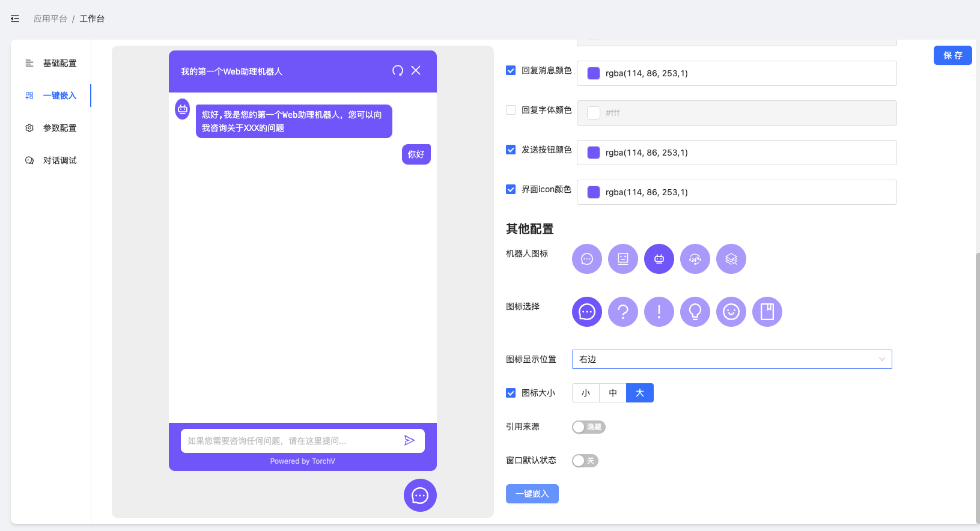
Task: Select the layers-search robot icon
Action: [x=731, y=259]
